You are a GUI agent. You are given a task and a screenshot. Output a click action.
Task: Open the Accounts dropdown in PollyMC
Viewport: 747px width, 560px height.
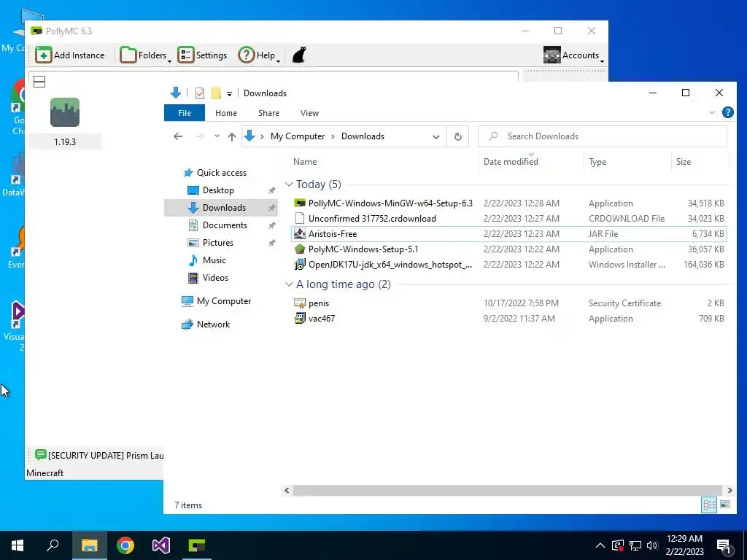coord(573,55)
